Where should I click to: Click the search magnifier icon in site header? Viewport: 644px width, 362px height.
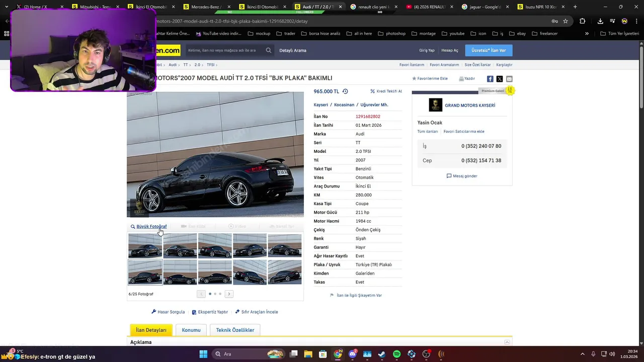(x=269, y=50)
